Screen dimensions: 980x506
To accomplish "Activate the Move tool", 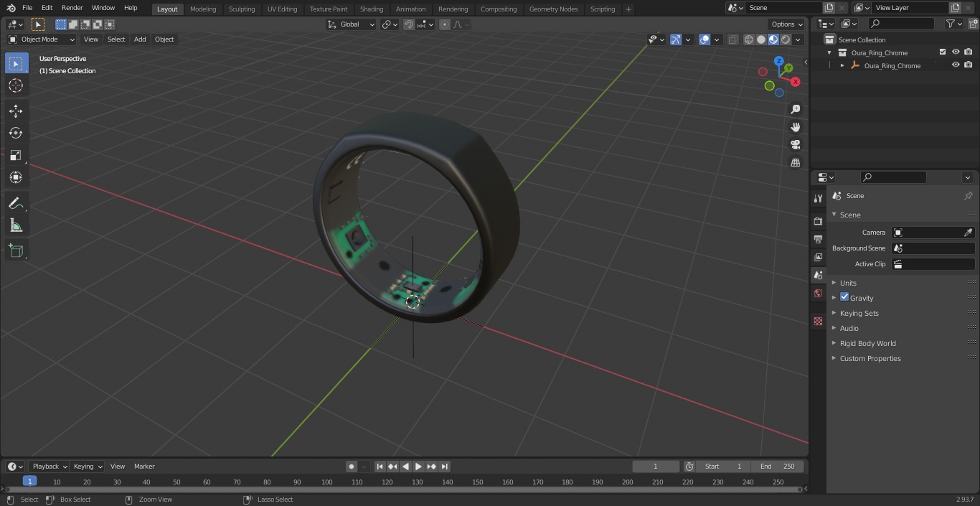I will click(x=16, y=111).
